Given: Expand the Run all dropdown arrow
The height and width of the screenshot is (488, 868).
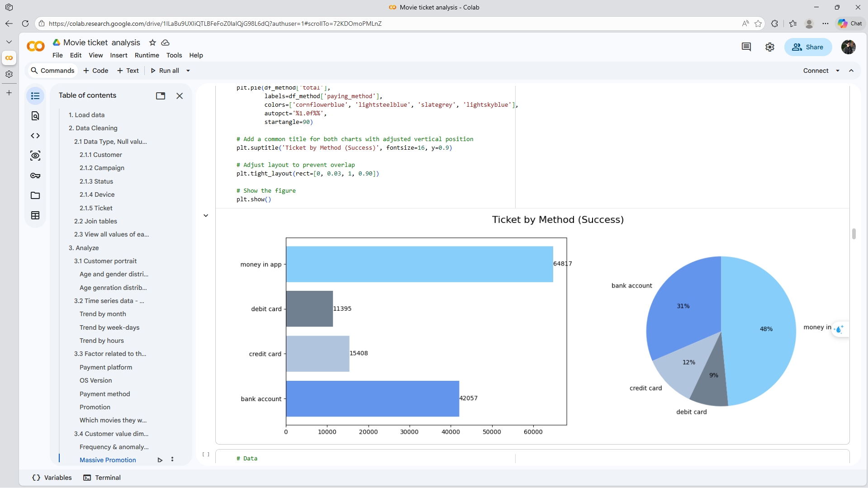Looking at the screenshot, I should pyautogui.click(x=188, y=71).
